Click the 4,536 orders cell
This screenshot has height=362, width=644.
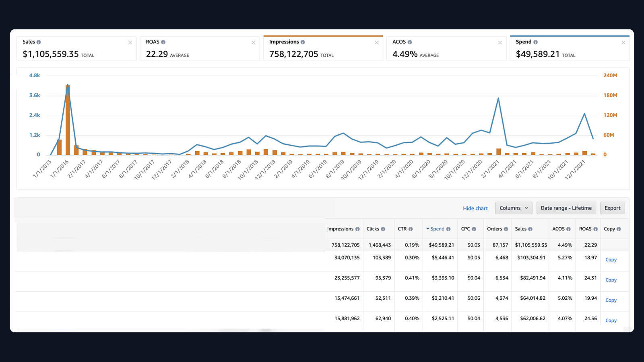click(x=502, y=319)
